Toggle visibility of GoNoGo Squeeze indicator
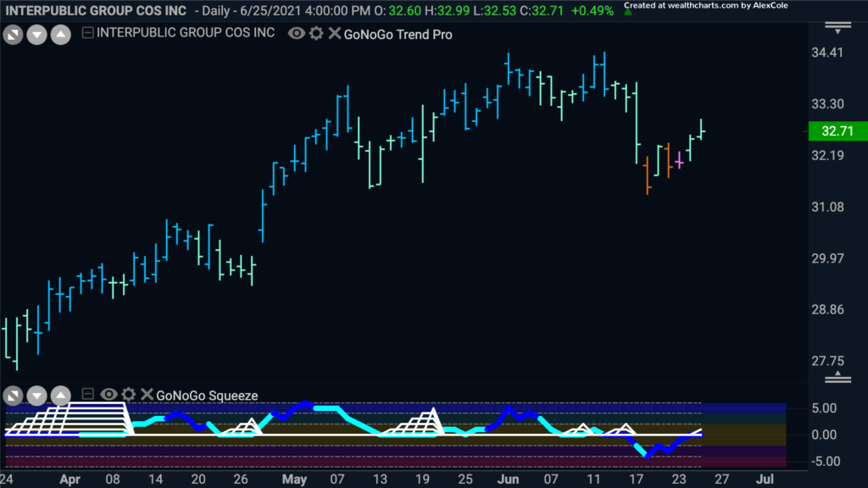This screenshot has height=488, width=868. 108,395
